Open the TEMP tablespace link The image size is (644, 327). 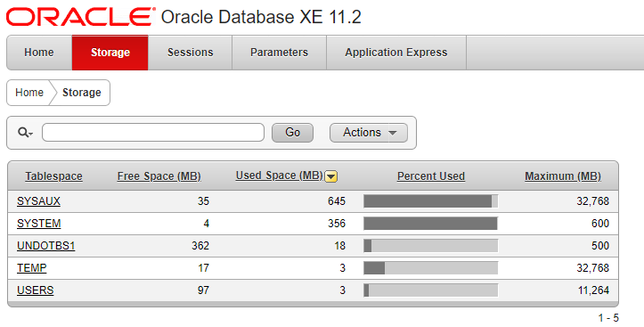[32, 268]
